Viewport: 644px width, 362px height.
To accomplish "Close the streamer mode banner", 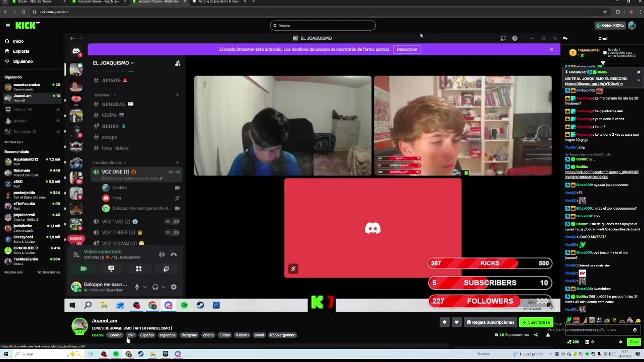I will [551, 49].
